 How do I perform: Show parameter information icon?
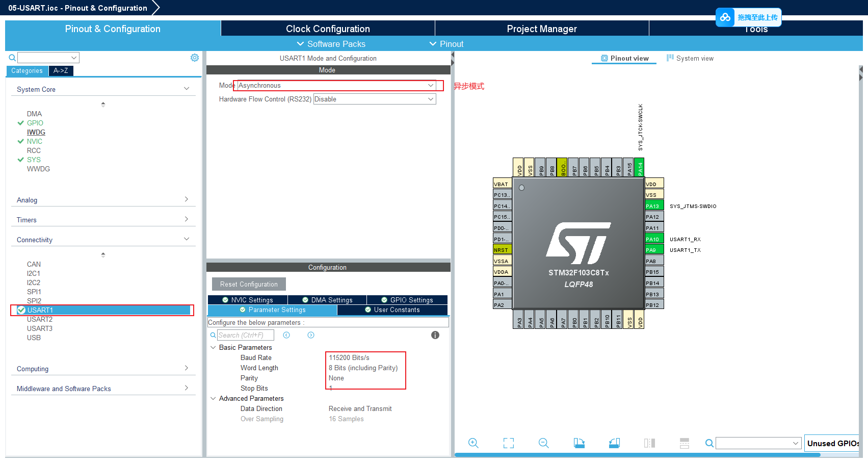(435, 335)
